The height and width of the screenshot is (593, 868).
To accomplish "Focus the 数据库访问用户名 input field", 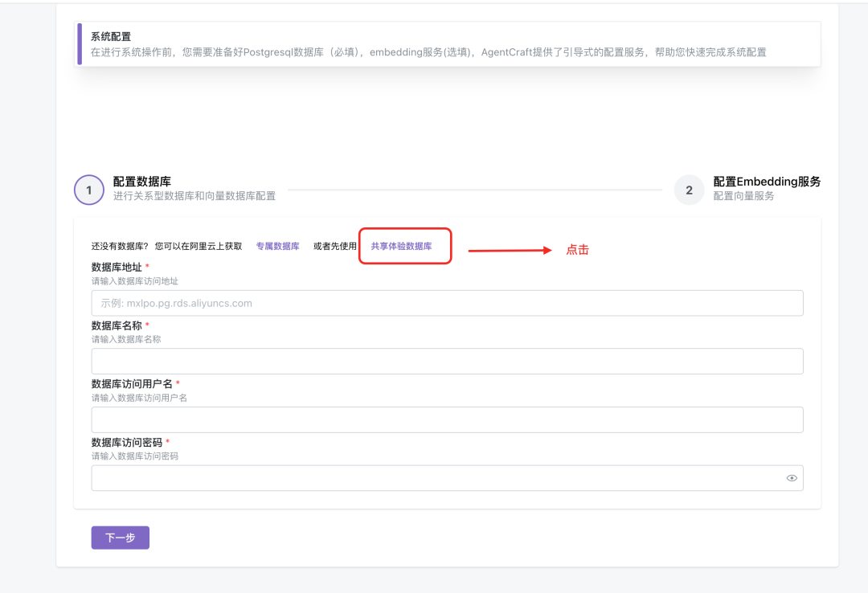I will (x=448, y=419).
